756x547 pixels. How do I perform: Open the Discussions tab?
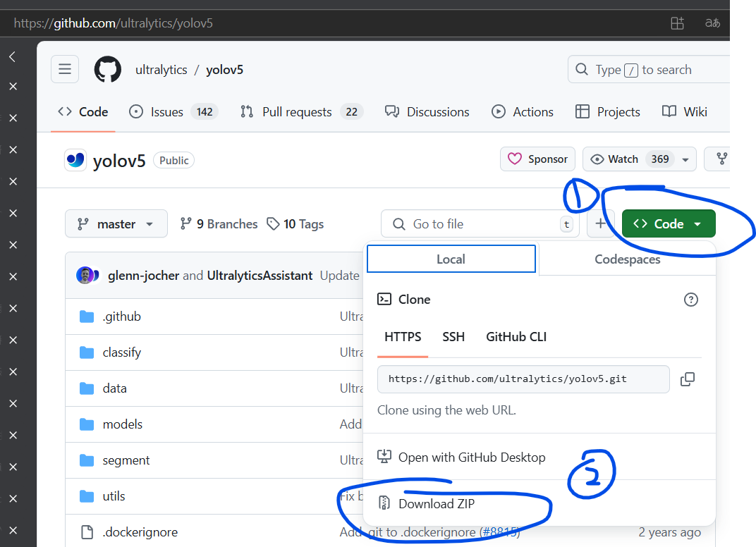427,112
